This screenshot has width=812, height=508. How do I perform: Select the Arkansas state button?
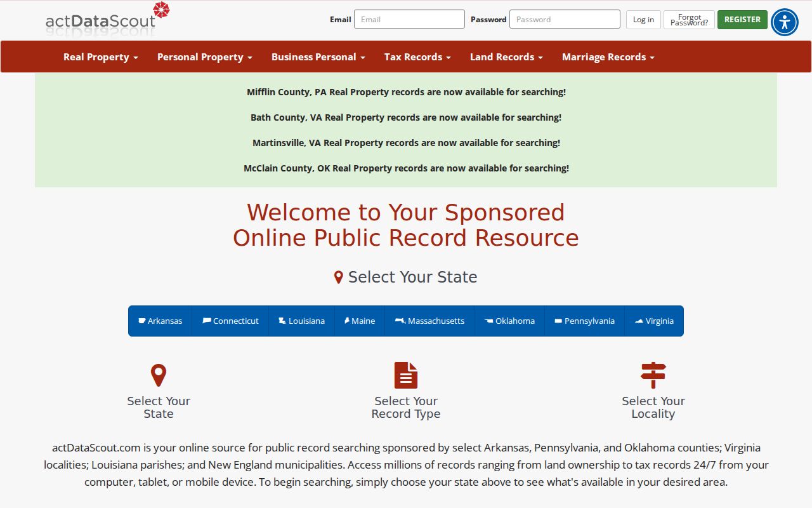pyautogui.click(x=160, y=321)
